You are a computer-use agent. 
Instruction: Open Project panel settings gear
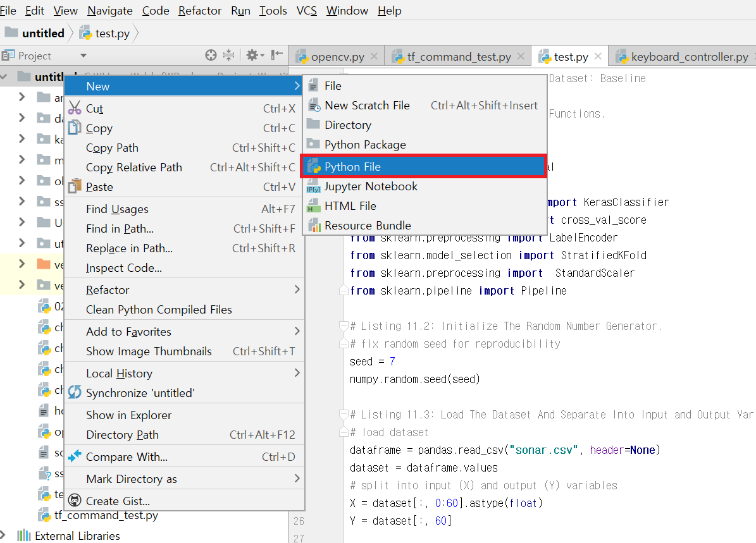point(255,56)
